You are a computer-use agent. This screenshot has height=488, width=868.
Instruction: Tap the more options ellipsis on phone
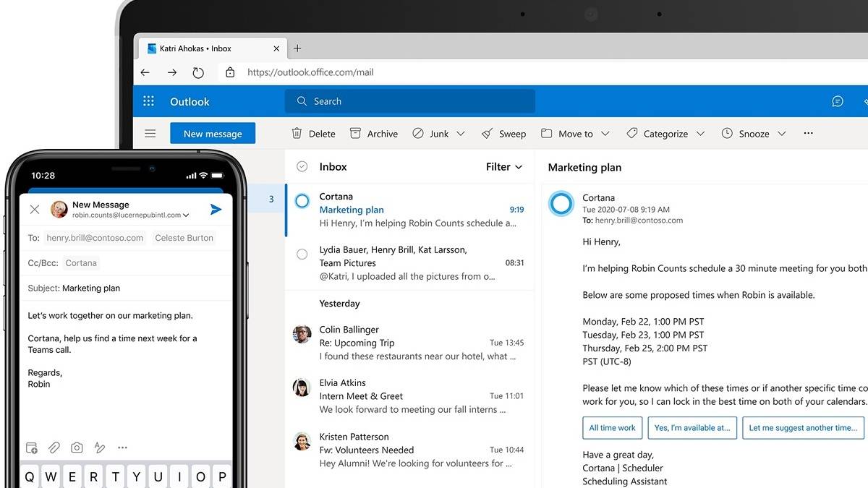click(122, 448)
